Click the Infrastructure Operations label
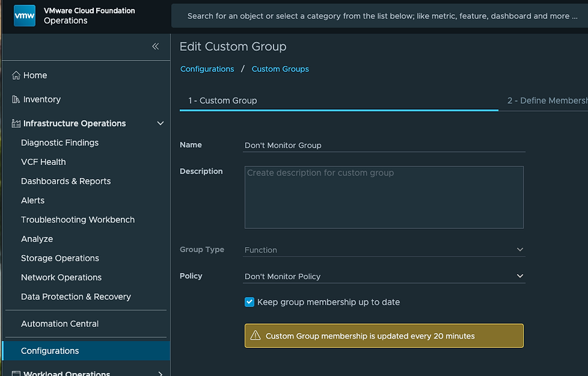 [x=75, y=123]
